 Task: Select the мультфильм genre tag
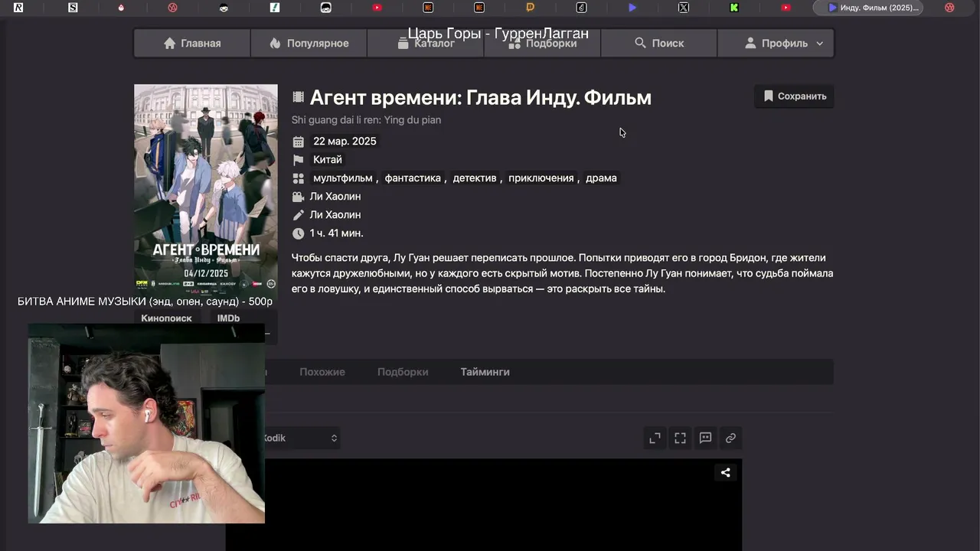[x=342, y=178]
